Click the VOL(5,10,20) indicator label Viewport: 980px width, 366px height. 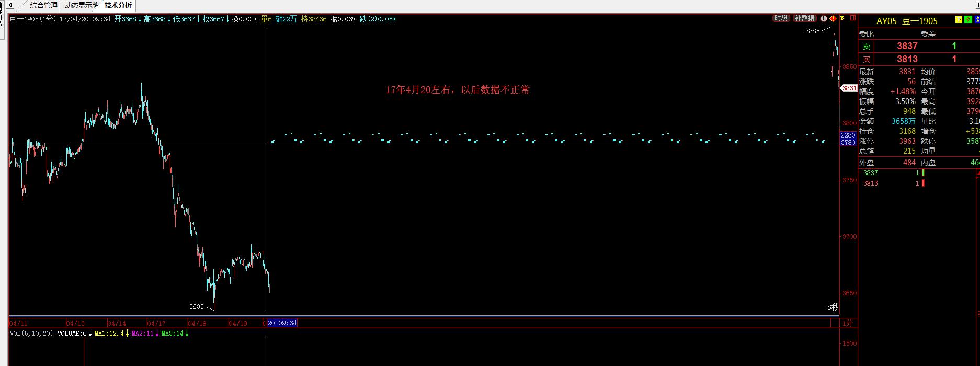click(31, 333)
